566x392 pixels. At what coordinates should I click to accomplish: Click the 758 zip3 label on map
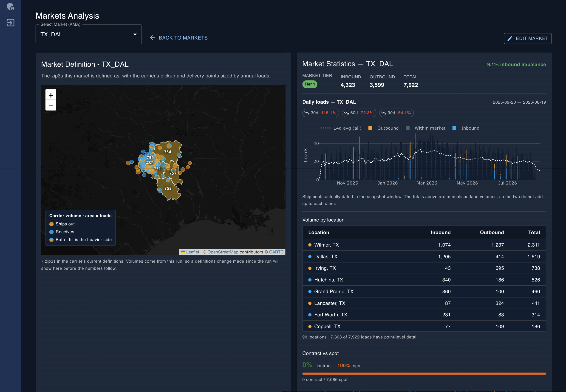168,189
